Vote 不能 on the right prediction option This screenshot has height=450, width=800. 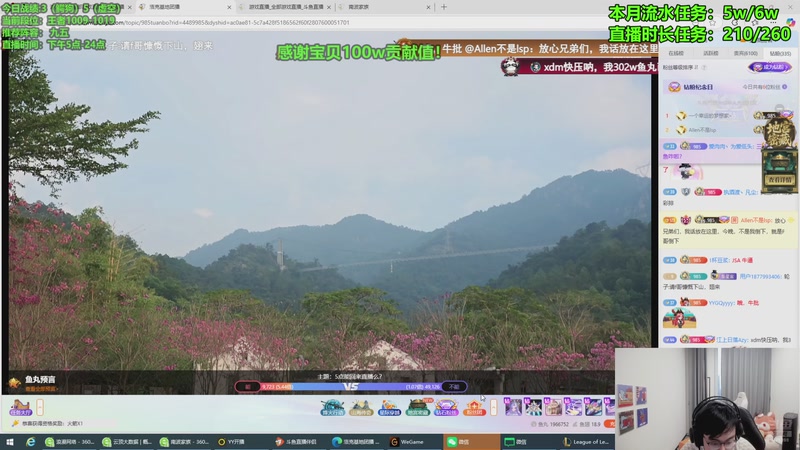[x=454, y=387]
